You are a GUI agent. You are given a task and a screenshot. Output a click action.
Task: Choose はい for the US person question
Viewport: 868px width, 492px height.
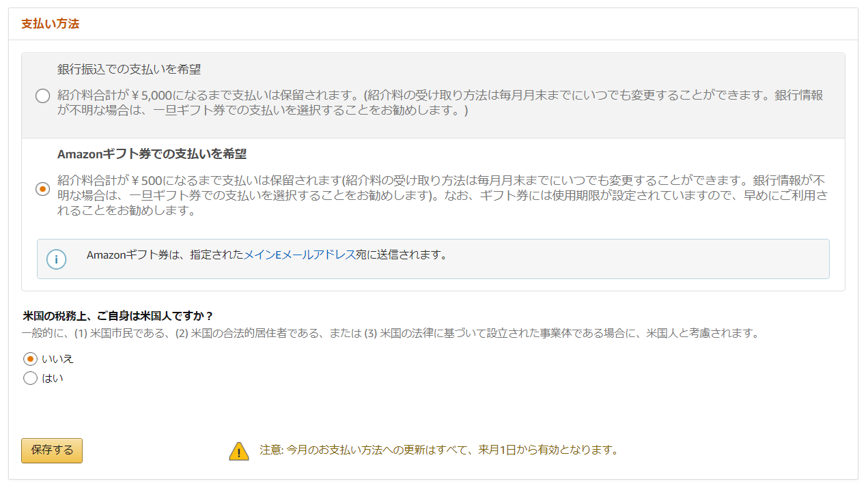point(30,378)
